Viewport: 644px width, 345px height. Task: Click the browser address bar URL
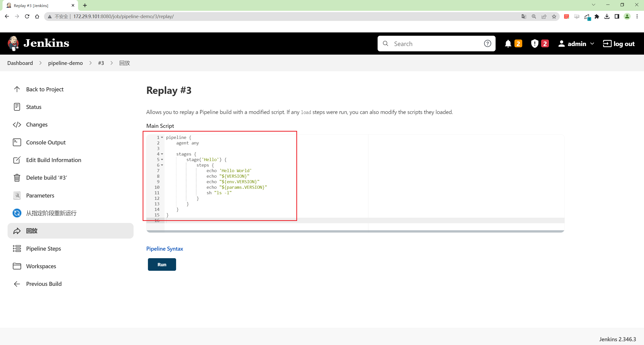coord(123,16)
